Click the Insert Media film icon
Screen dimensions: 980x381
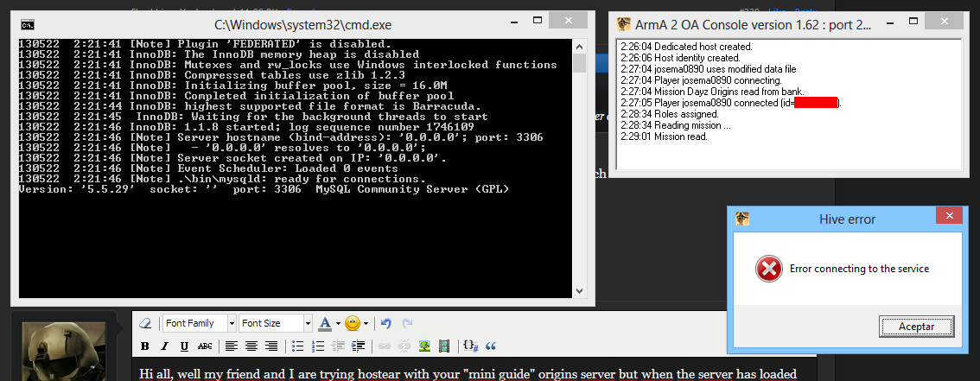[x=444, y=346]
